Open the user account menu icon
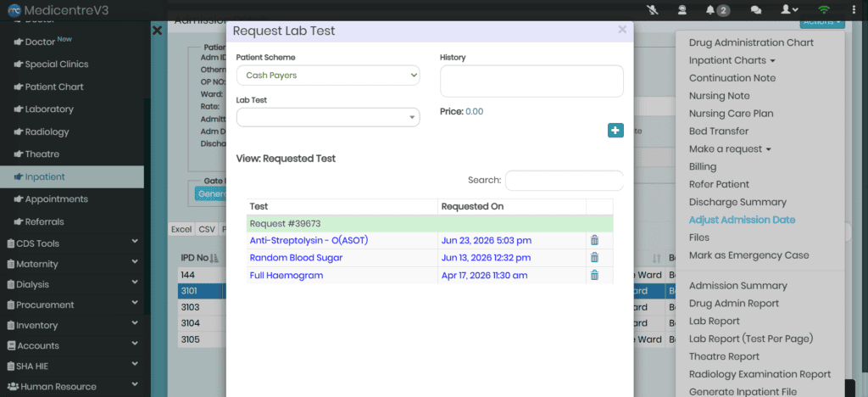 [x=789, y=10]
